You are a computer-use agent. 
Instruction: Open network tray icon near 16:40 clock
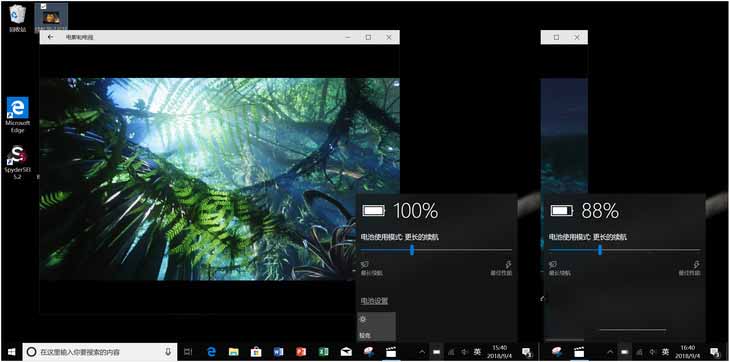tap(639, 352)
